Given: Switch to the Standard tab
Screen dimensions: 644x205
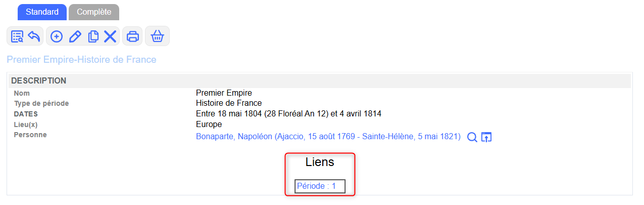Looking at the screenshot, I should pos(42,12).
